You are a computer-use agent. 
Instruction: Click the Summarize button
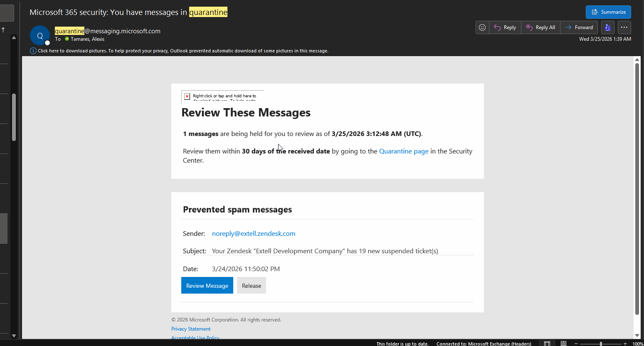[608, 12]
